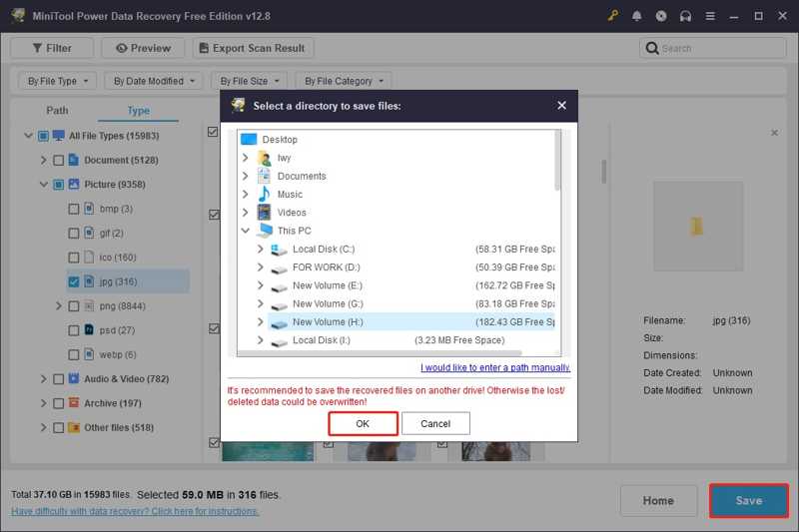Open the By Date Modified dropdown
The image size is (799, 532).
(x=154, y=81)
